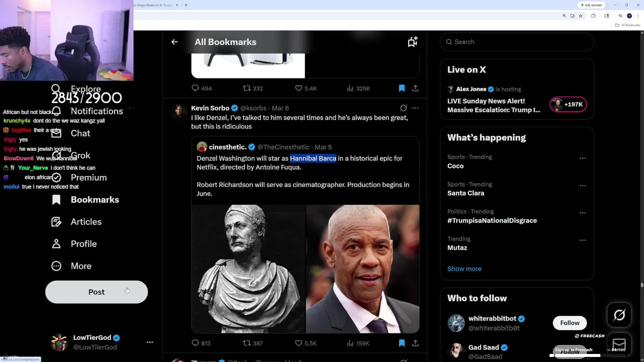This screenshot has height=362, width=644.
Task: Repost Kevin Sorbo's post showing 387
Action: (x=253, y=343)
